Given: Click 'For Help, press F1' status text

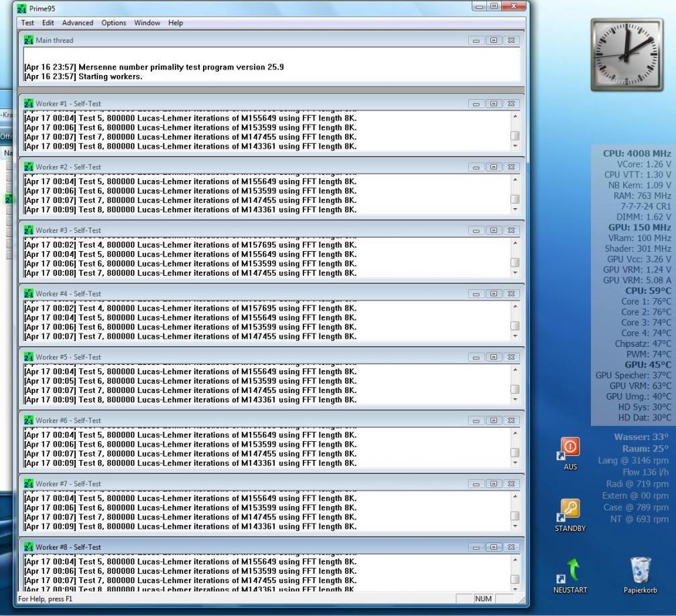Looking at the screenshot, I should 46,599.
